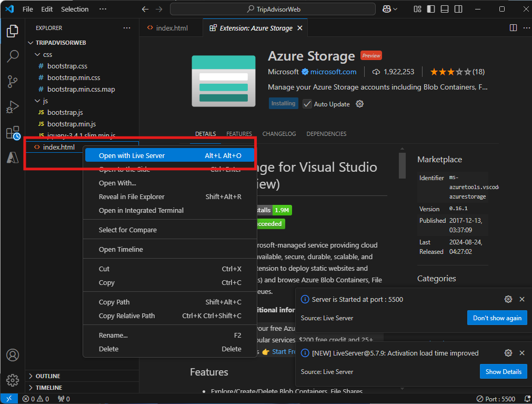Click errors and warnings status bar indicator

click(36, 399)
